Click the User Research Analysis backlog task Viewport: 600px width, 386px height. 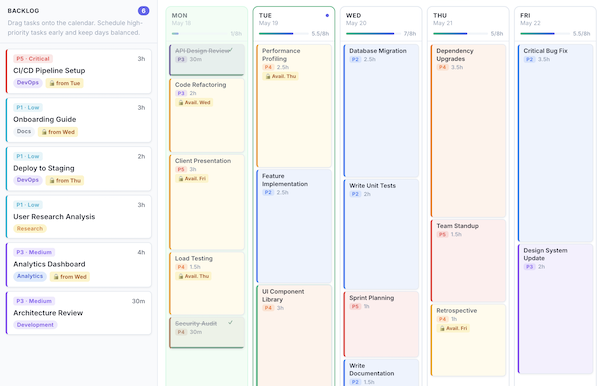(x=79, y=217)
